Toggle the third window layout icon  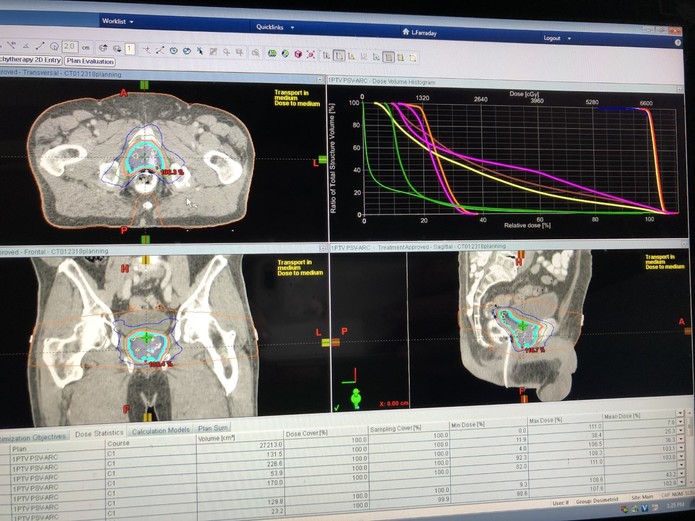[351, 56]
